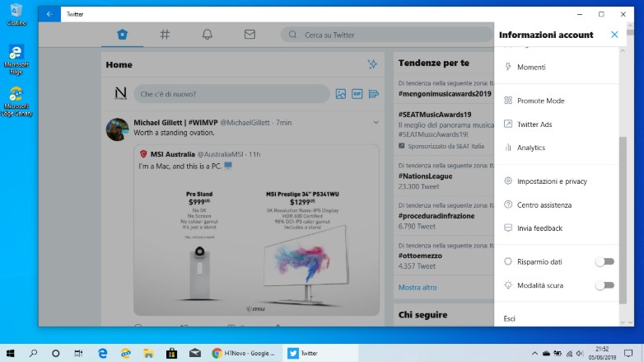Open the #proceduradinfrazione trend
Image resolution: width=644 pixels, height=362 pixels.
pos(436,216)
